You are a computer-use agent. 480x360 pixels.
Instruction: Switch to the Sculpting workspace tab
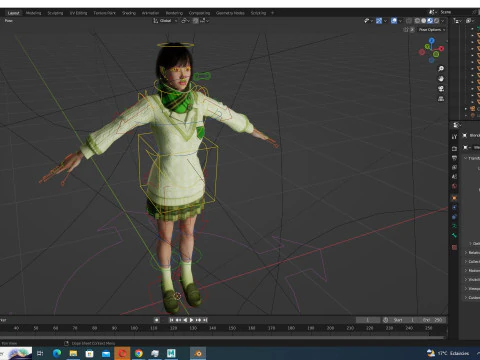(x=55, y=13)
